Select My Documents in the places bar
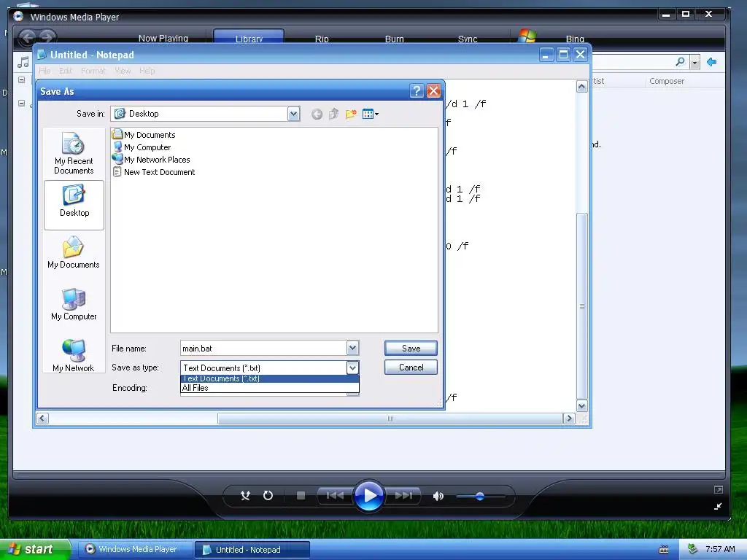747x560 pixels. (x=74, y=253)
